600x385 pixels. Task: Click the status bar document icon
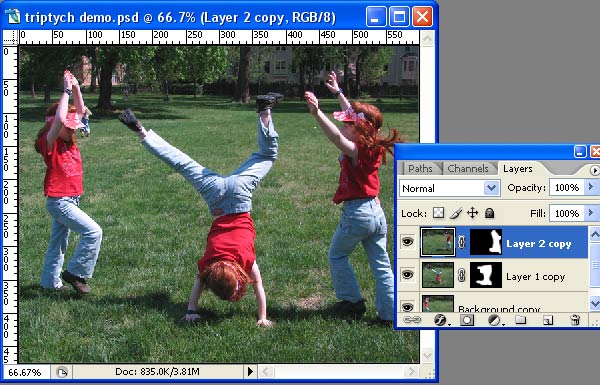pyautogui.click(x=62, y=372)
